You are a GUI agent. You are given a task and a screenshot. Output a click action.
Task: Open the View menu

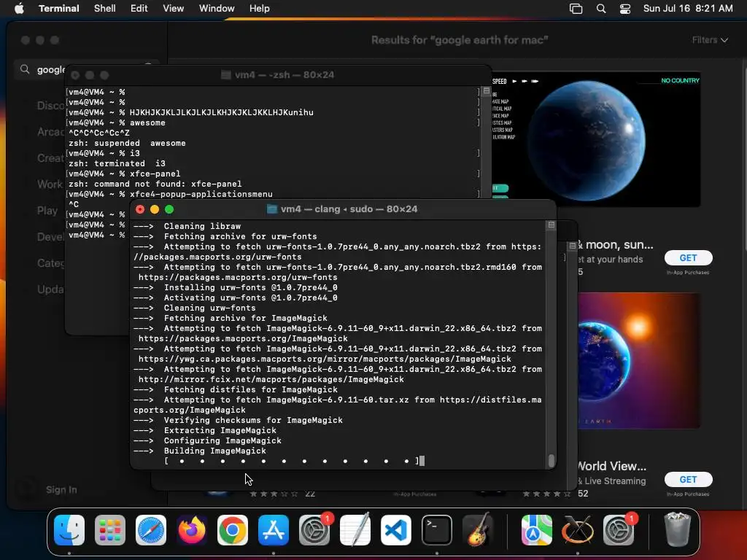click(x=174, y=8)
